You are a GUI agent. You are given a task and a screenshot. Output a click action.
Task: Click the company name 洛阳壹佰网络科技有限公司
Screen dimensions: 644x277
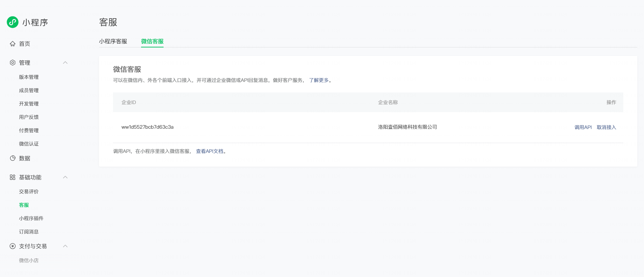pyautogui.click(x=407, y=127)
